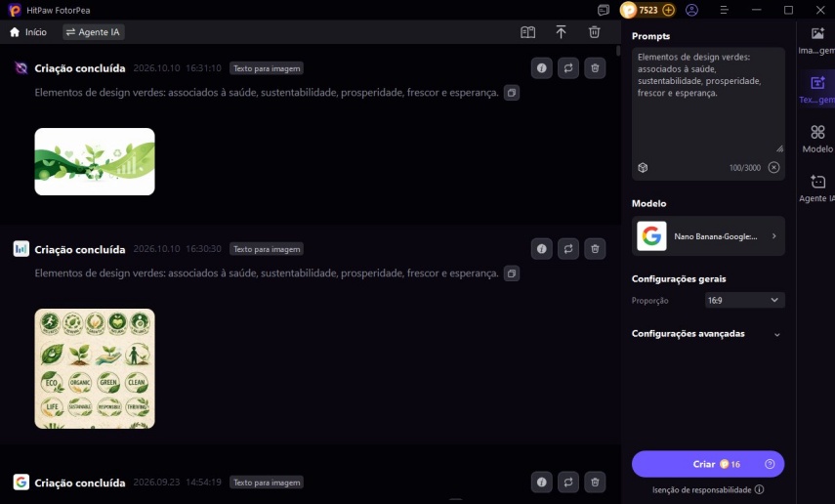Screen dimensions: 835x504
Task: Open the Nano Banana model selector
Action: pyautogui.click(x=708, y=236)
